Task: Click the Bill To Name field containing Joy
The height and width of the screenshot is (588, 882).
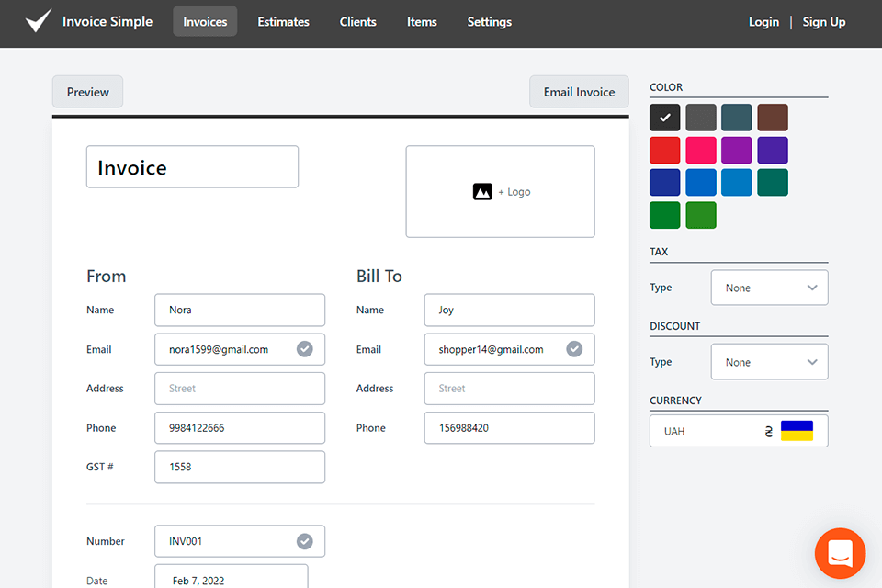Action: click(509, 310)
